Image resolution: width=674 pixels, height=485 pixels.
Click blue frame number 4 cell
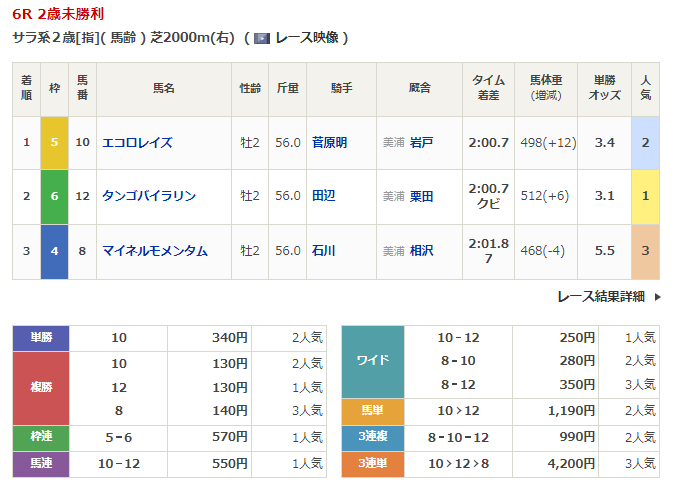coord(54,251)
